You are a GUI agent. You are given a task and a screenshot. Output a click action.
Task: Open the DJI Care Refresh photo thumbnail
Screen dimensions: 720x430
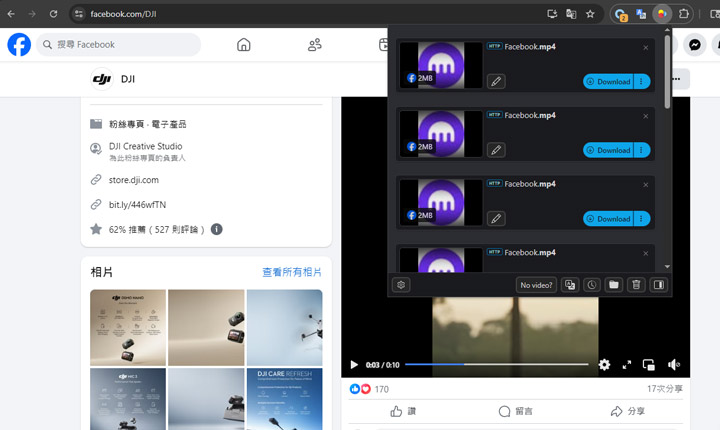pyautogui.click(x=284, y=399)
